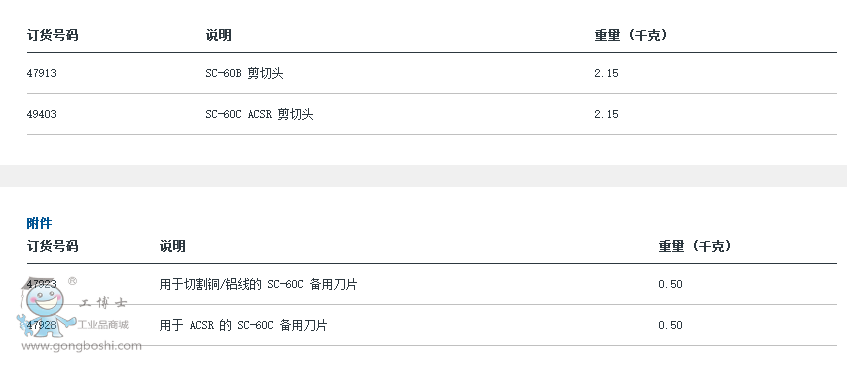Click the accessories 说明 column header
Viewport: 847px width, 365px height.
pyautogui.click(x=172, y=247)
